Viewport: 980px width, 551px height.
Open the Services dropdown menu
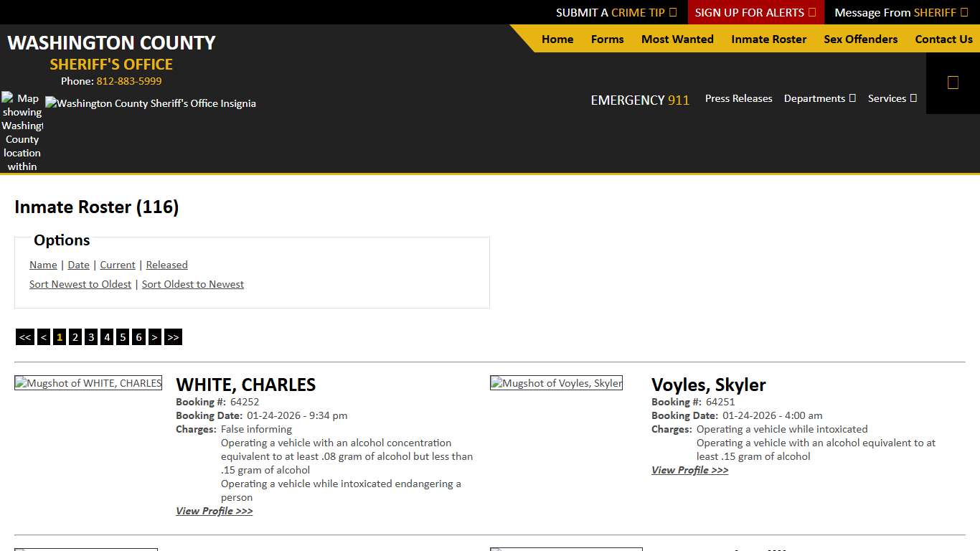click(892, 98)
